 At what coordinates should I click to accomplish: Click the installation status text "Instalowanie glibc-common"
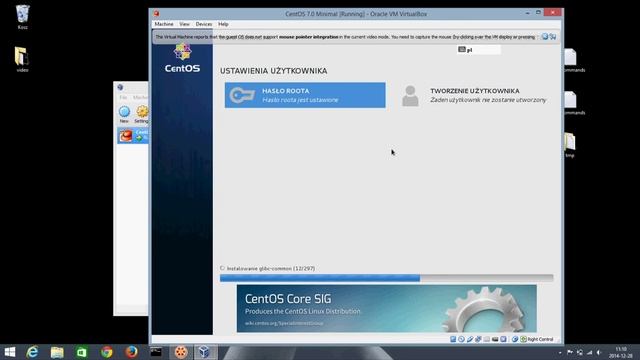[x=271, y=269]
